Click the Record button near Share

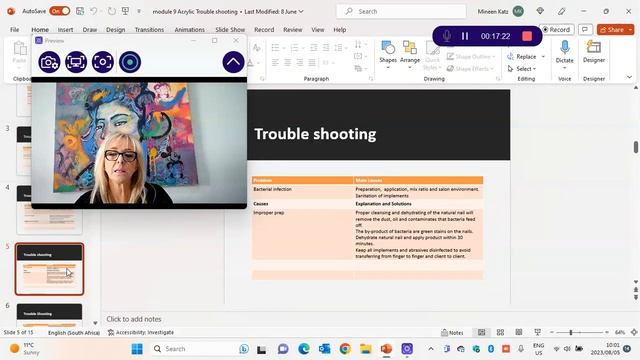(557, 30)
